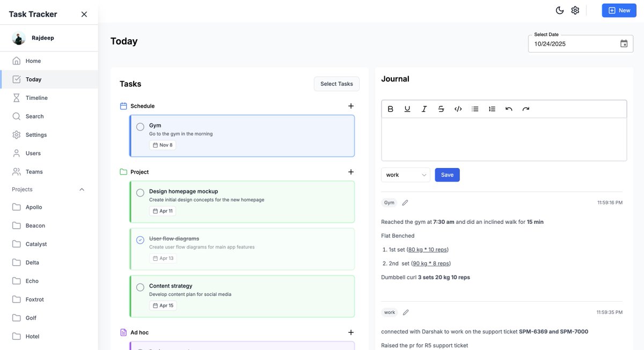
Task: Click Apr 11 due date chip
Action: click(x=163, y=211)
